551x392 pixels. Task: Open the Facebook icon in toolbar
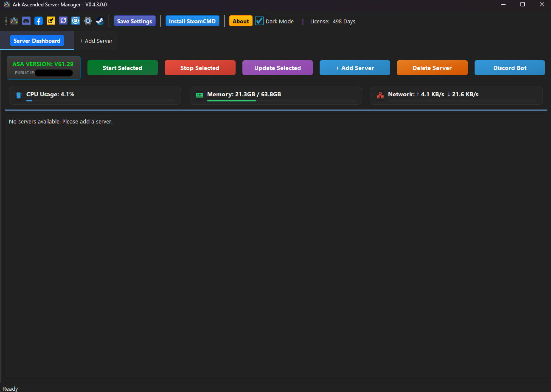tap(39, 21)
